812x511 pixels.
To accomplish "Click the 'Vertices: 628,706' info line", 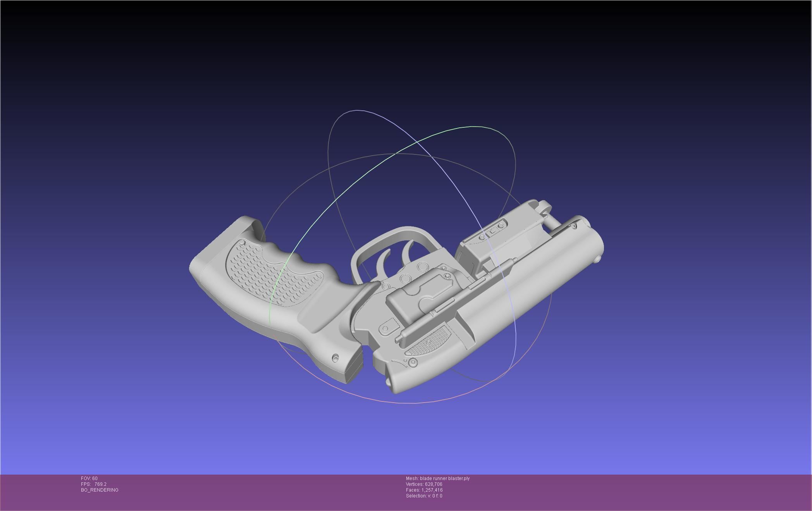I will click(424, 484).
